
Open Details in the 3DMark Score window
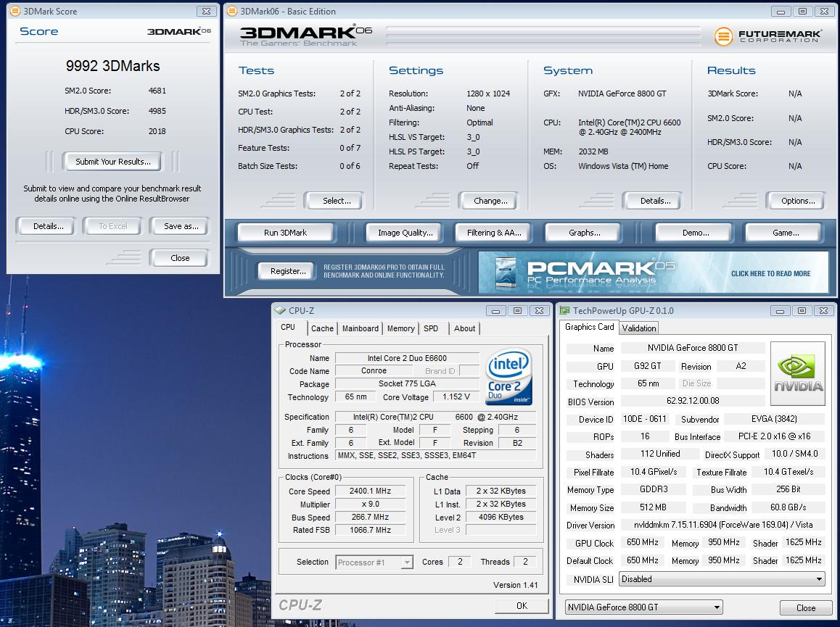click(48, 226)
